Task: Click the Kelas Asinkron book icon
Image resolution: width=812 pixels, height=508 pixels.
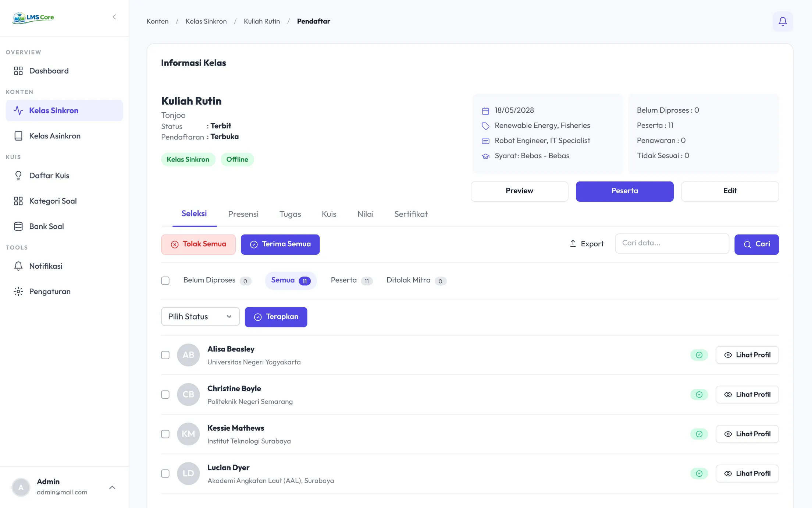Action: (x=18, y=136)
